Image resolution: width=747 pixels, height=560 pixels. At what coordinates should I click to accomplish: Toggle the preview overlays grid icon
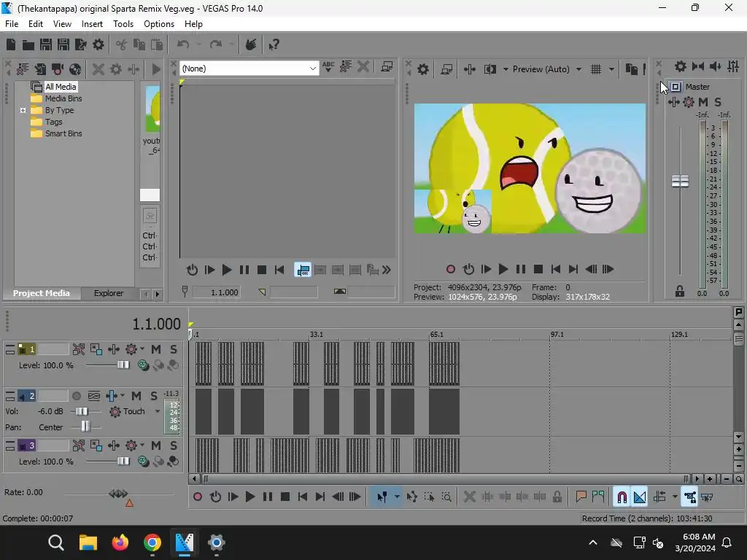pos(596,69)
